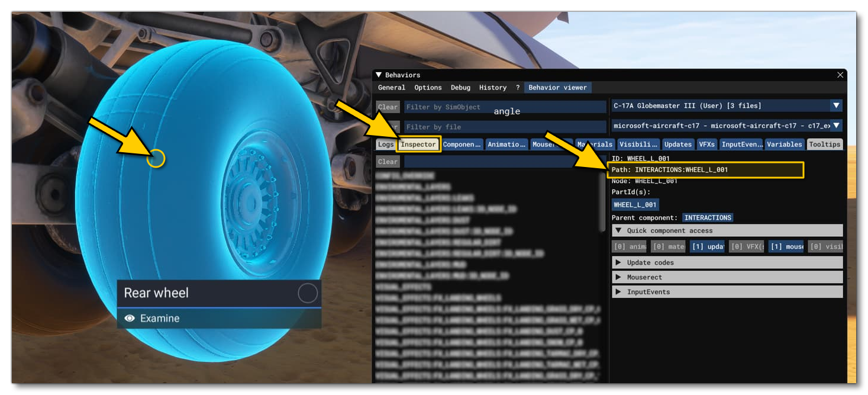Image resolution: width=868 pixels, height=395 pixels.
Task: Click the Behaviors panel collapse triangle
Action: [x=377, y=75]
